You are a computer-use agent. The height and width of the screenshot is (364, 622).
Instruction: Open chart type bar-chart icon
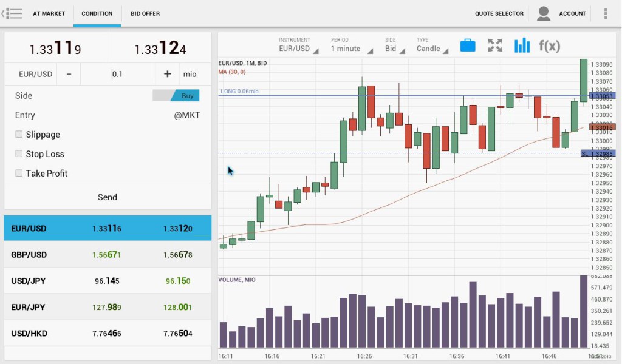pyautogui.click(x=522, y=45)
